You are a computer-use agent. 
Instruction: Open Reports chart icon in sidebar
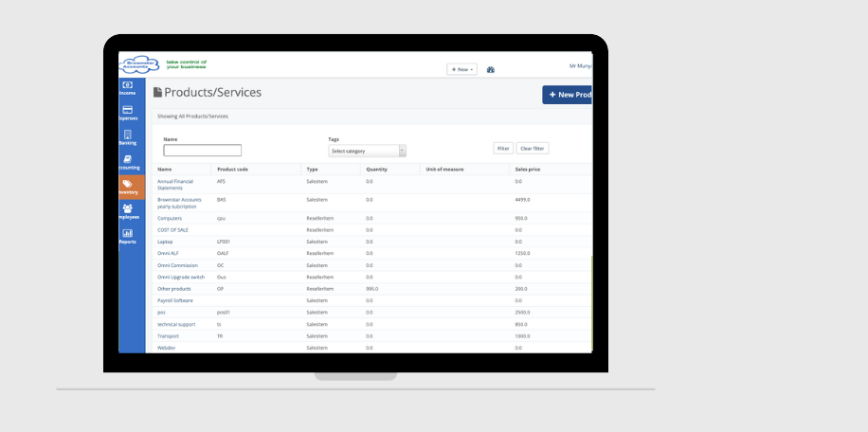click(127, 235)
